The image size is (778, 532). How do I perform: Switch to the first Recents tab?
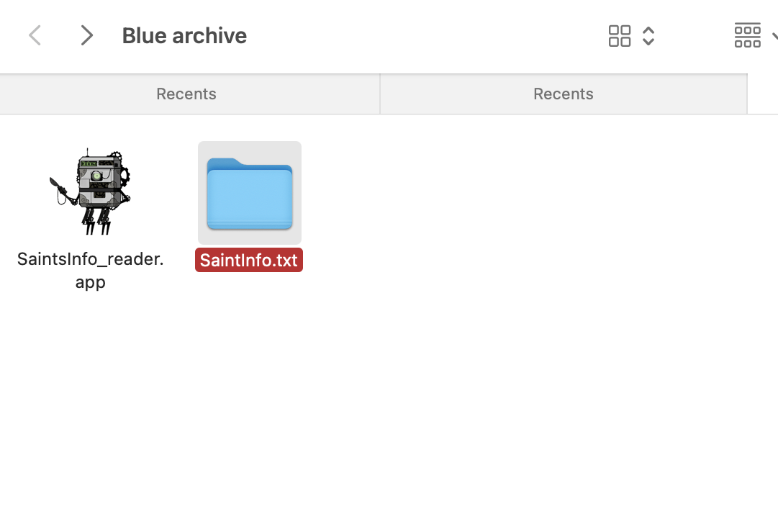(x=186, y=94)
